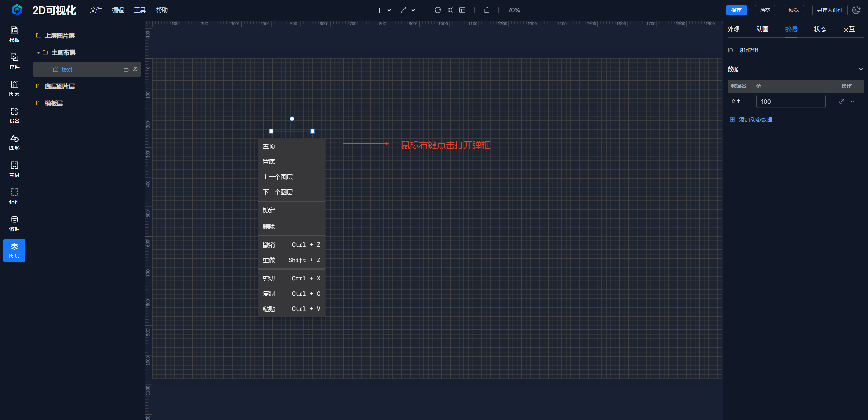This screenshot has height=420, width=868.
Task: Toggle lock on the text layer
Action: (126, 69)
